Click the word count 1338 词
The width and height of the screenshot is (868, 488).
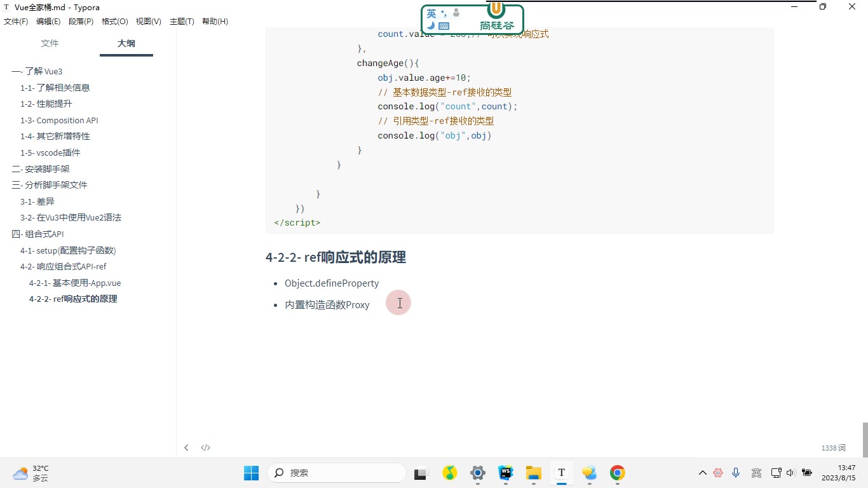(x=833, y=448)
